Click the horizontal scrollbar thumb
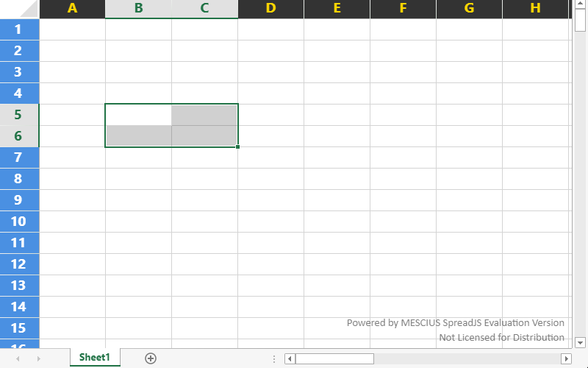The height and width of the screenshot is (368, 588). coord(334,358)
